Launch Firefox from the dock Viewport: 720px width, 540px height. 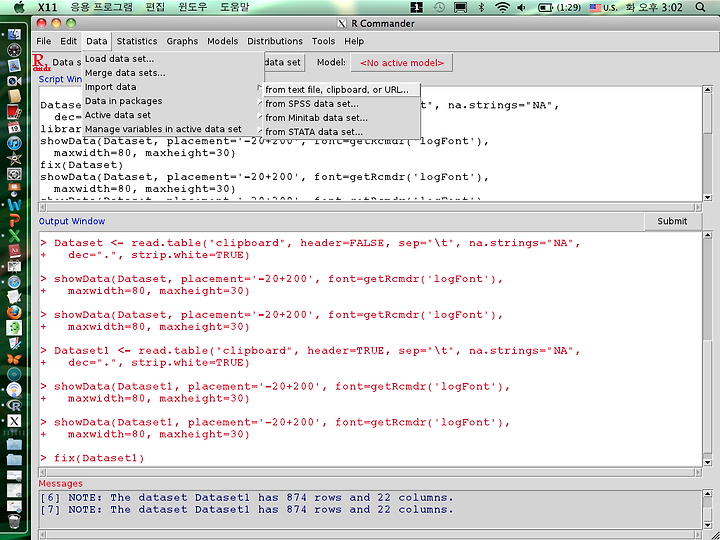click(x=14, y=313)
